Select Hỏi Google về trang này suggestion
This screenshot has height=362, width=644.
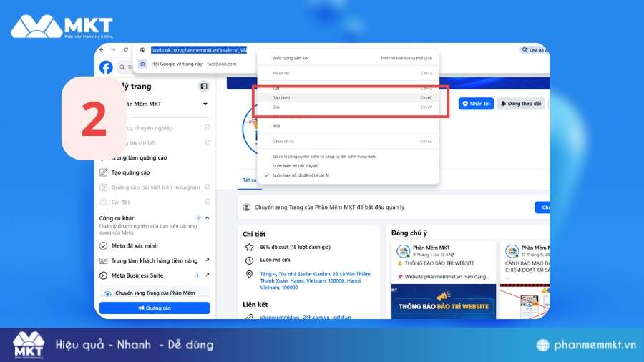click(194, 64)
